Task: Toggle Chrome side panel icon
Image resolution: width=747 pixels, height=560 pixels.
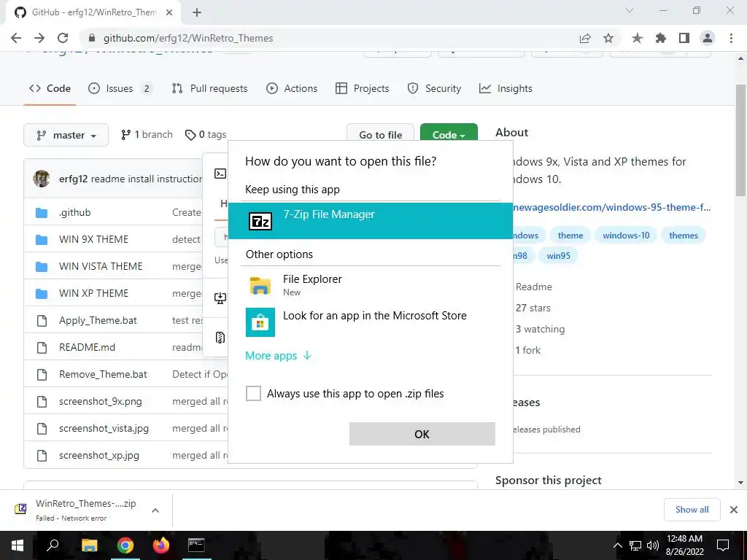Action: tap(684, 38)
